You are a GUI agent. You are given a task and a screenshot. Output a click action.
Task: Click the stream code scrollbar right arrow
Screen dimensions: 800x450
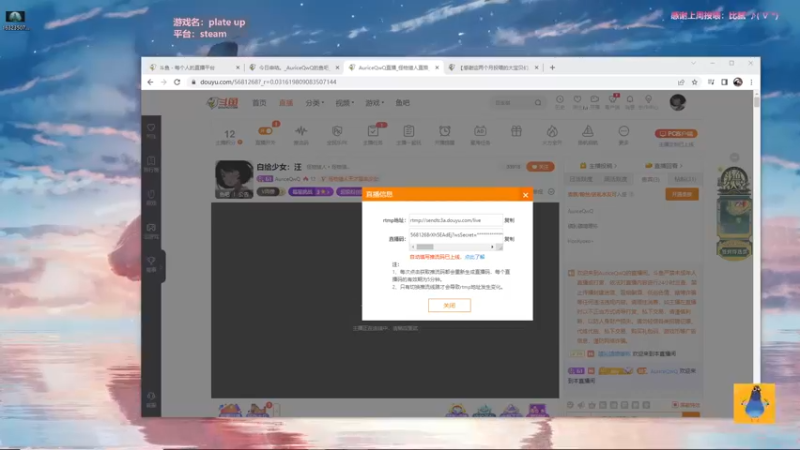[492, 247]
